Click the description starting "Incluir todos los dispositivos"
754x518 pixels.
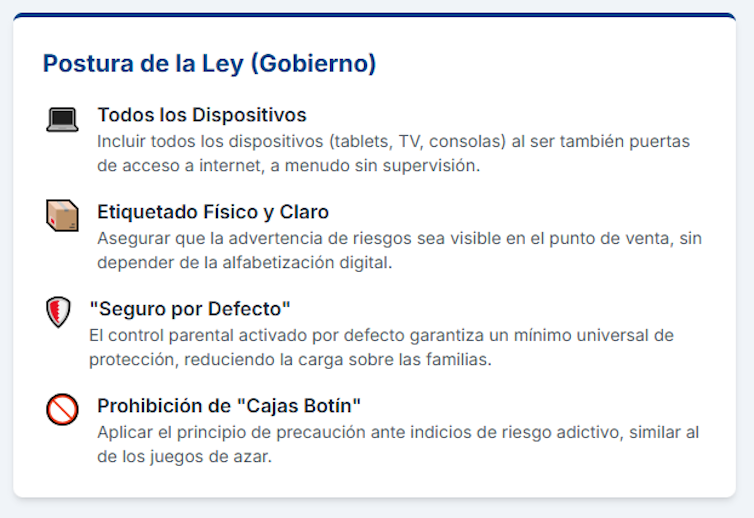pos(393,154)
